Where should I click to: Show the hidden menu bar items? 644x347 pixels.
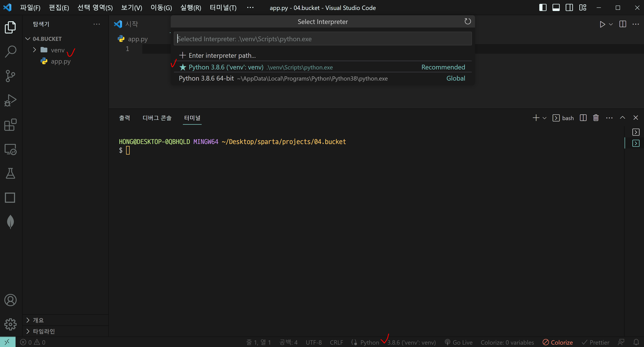(x=250, y=7)
